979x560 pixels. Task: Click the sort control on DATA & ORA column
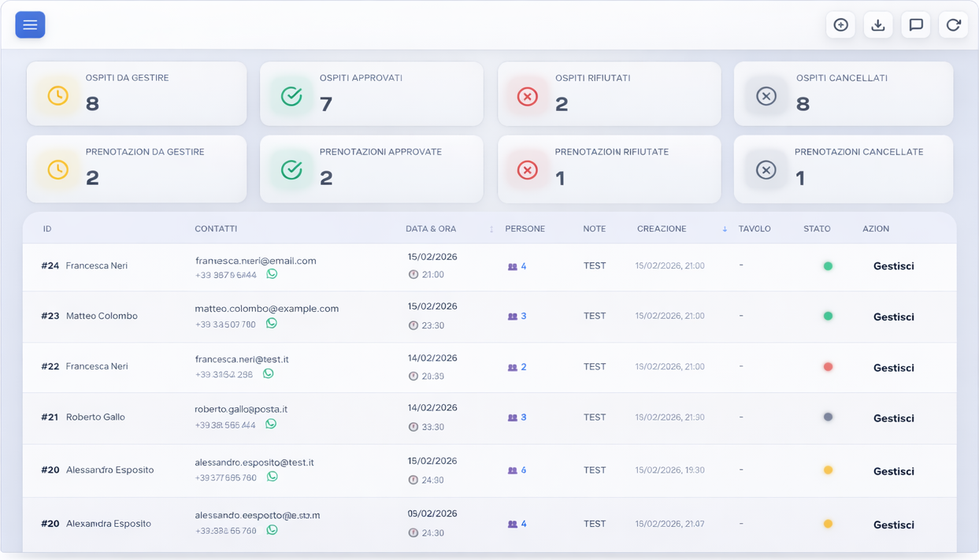[490, 228]
